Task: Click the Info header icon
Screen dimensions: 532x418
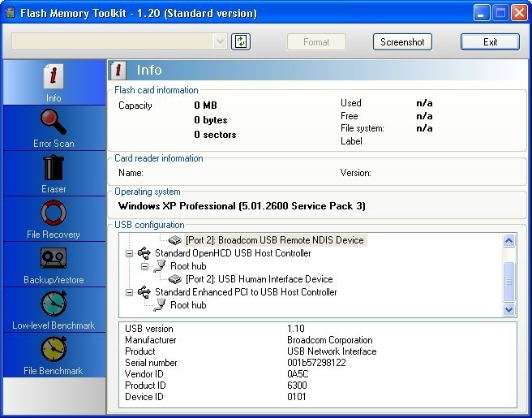Action: (118, 70)
